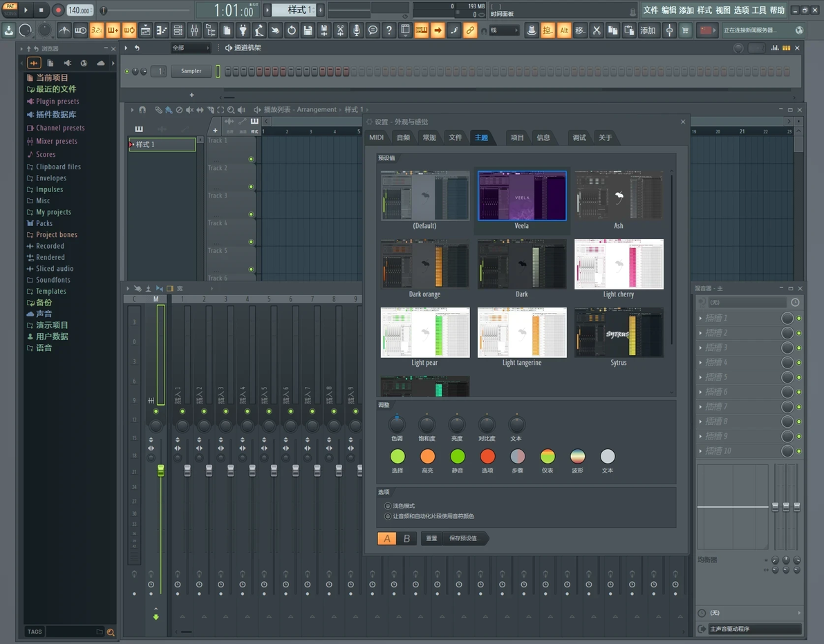The image size is (824, 644).
Task: Open the channel rack view icon
Action: [178, 30]
